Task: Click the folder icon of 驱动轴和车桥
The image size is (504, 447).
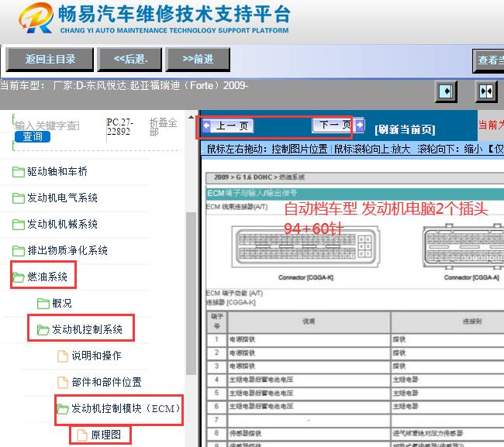Action: (19, 172)
